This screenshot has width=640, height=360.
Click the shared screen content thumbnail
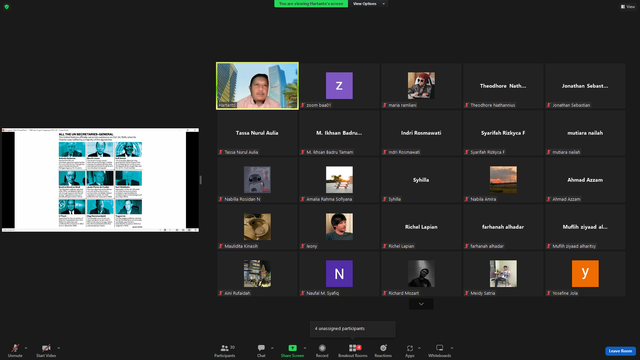click(100, 180)
